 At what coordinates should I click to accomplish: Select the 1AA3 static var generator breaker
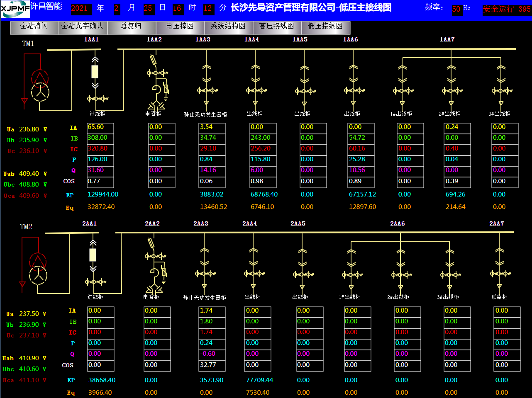(207, 90)
